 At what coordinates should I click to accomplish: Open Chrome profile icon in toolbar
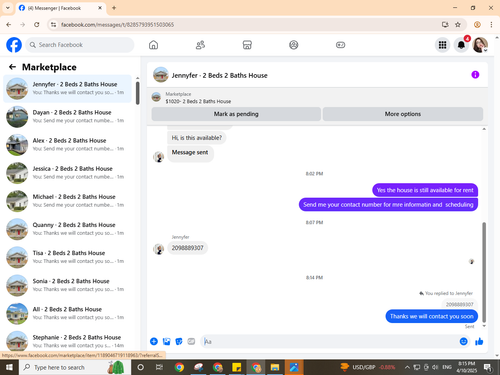pyautogui.click(x=477, y=24)
